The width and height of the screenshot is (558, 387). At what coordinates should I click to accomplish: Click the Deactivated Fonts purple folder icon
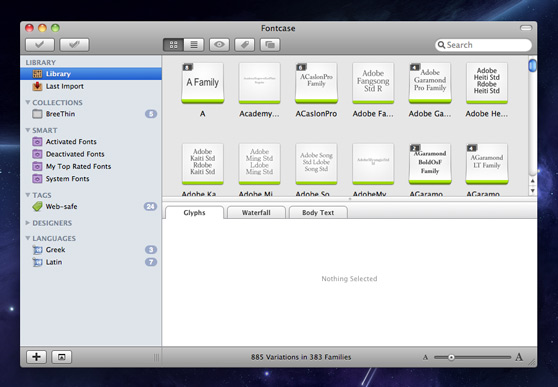[37, 154]
